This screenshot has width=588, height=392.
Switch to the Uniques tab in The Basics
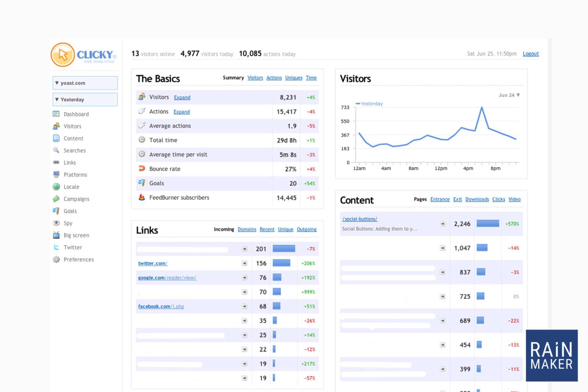coord(294,78)
